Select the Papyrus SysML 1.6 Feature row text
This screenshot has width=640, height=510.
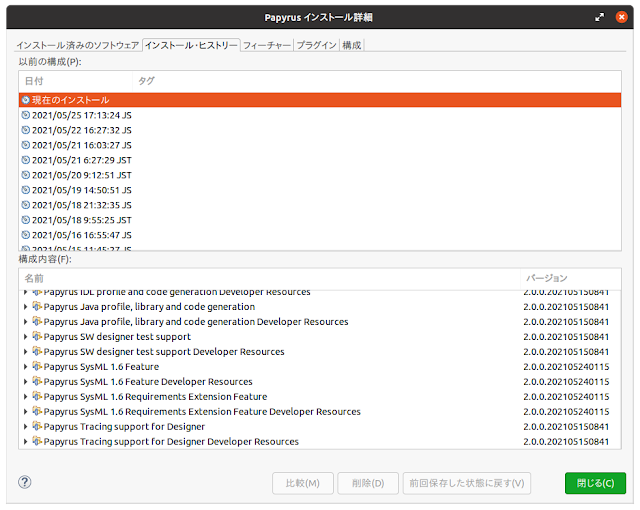(x=101, y=367)
